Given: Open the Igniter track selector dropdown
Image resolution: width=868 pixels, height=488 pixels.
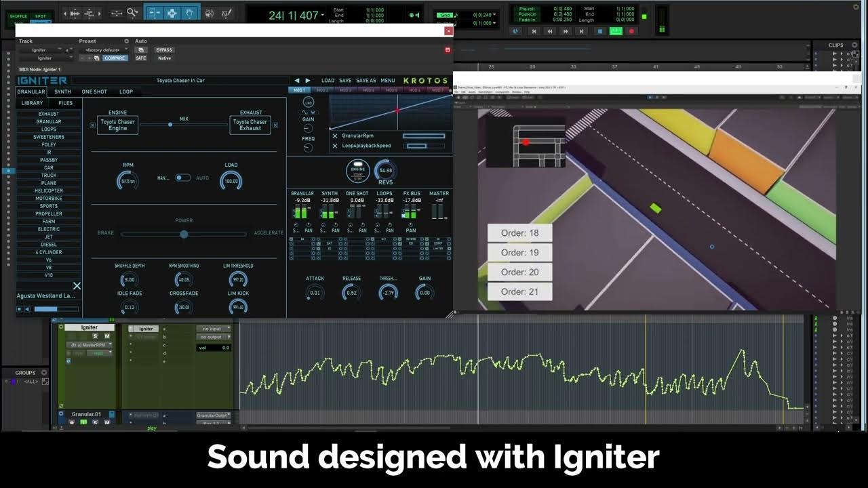Looking at the screenshot, I should pos(39,50).
